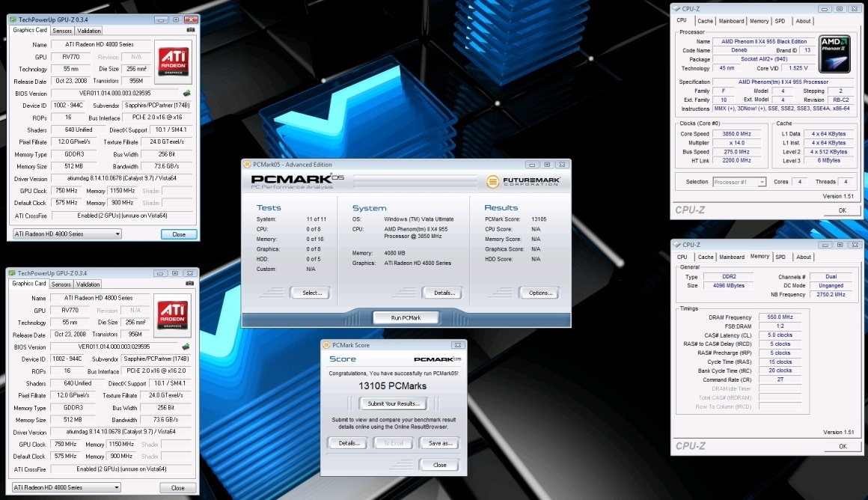Click Memory Size 512 MB field in top GPU-Z
This screenshot has height=500, width=868.
(73, 166)
